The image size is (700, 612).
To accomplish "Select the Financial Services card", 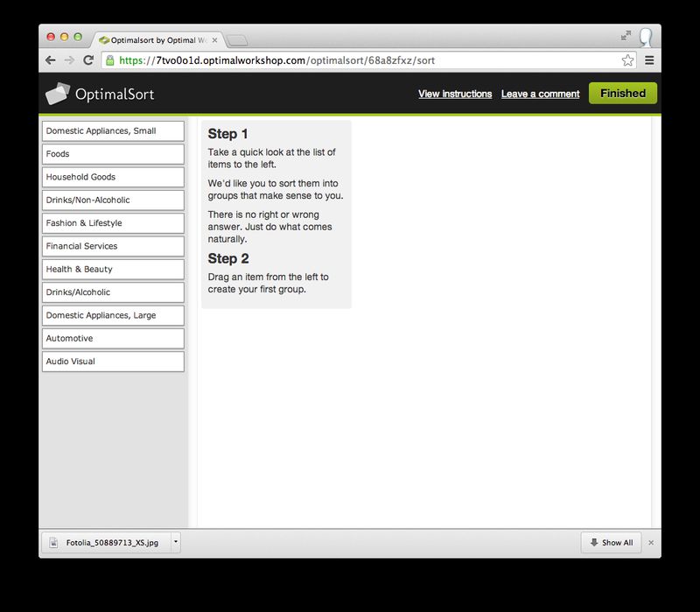I will click(x=113, y=246).
